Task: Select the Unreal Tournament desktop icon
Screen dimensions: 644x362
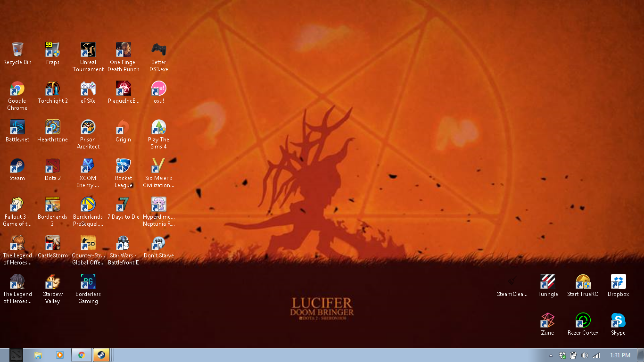Action: [88, 49]
